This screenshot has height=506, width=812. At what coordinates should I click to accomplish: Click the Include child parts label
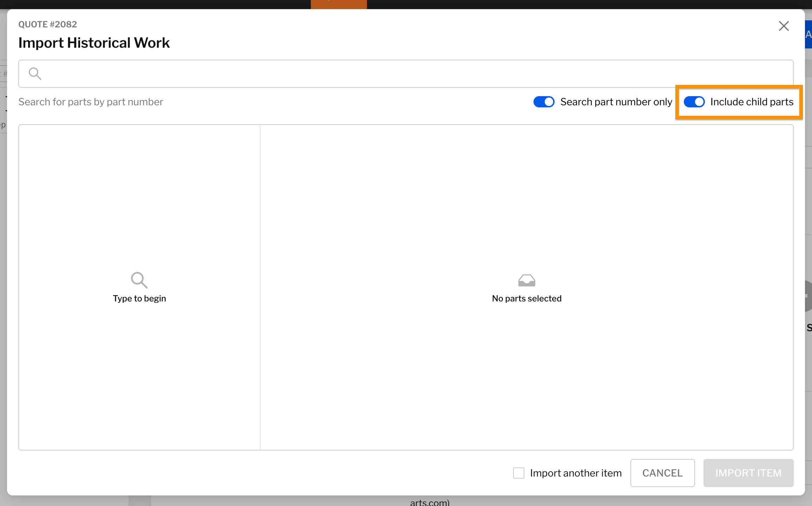coord(752,102)
